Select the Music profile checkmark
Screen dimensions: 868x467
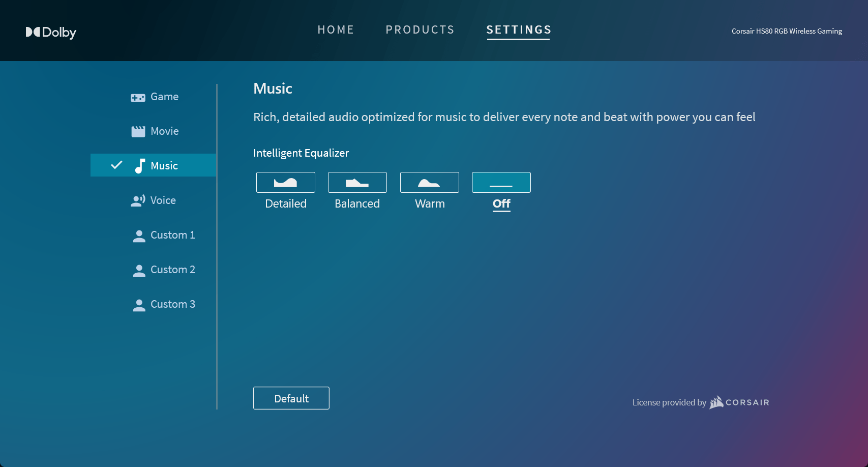(116, 165)
